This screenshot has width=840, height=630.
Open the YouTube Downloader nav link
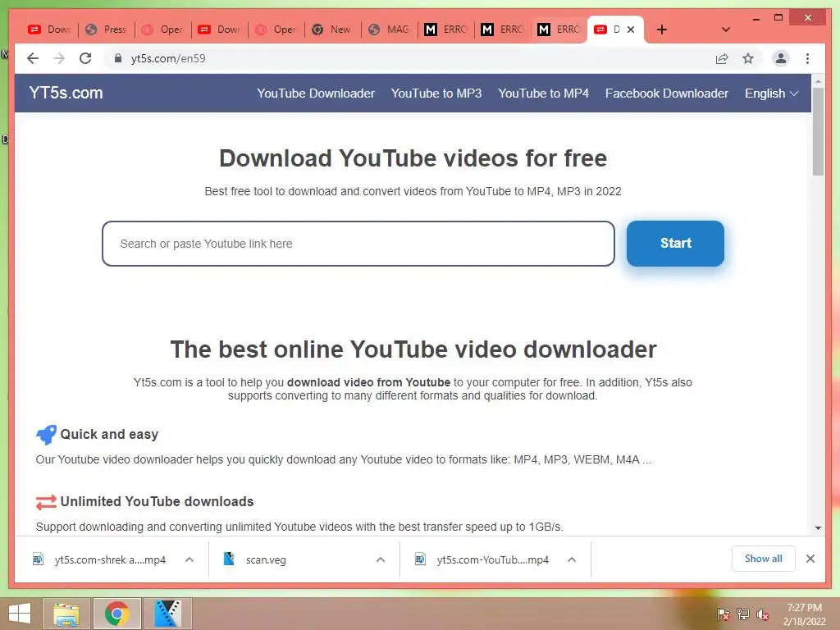pos(316,94)
